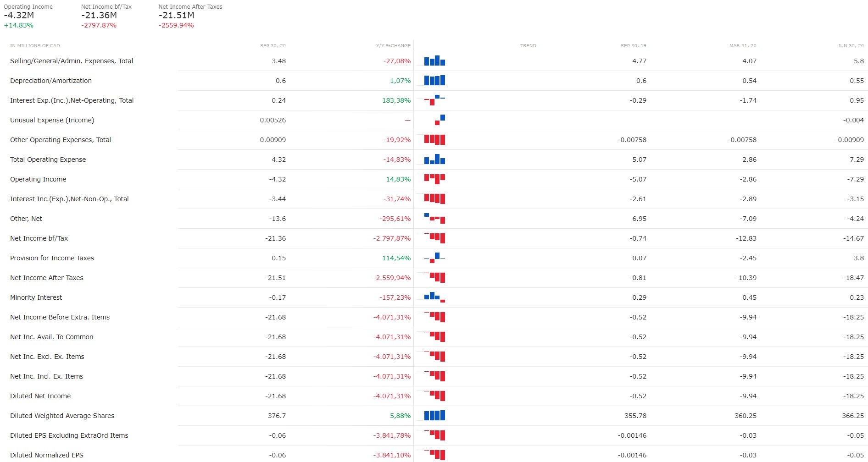The height and width of the screenshot is (462, 868).
Task: Click the Net Income After Taxes summary tile
Action: click(190, 16)
